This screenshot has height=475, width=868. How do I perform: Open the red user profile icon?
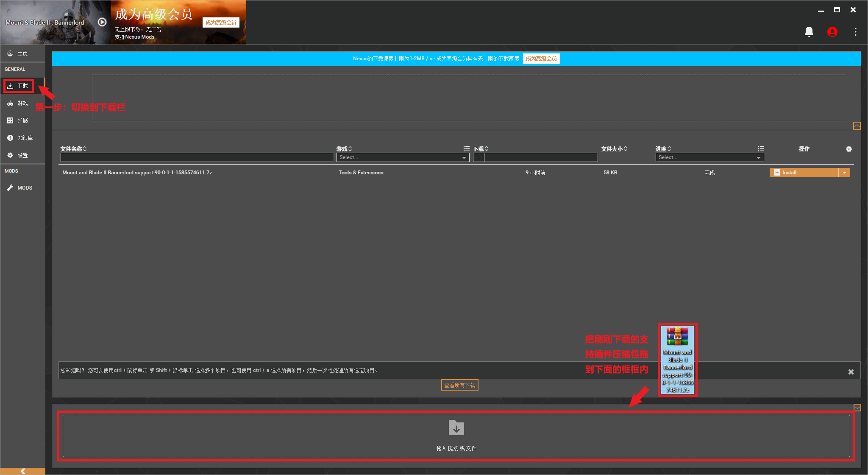coord(832,32)
